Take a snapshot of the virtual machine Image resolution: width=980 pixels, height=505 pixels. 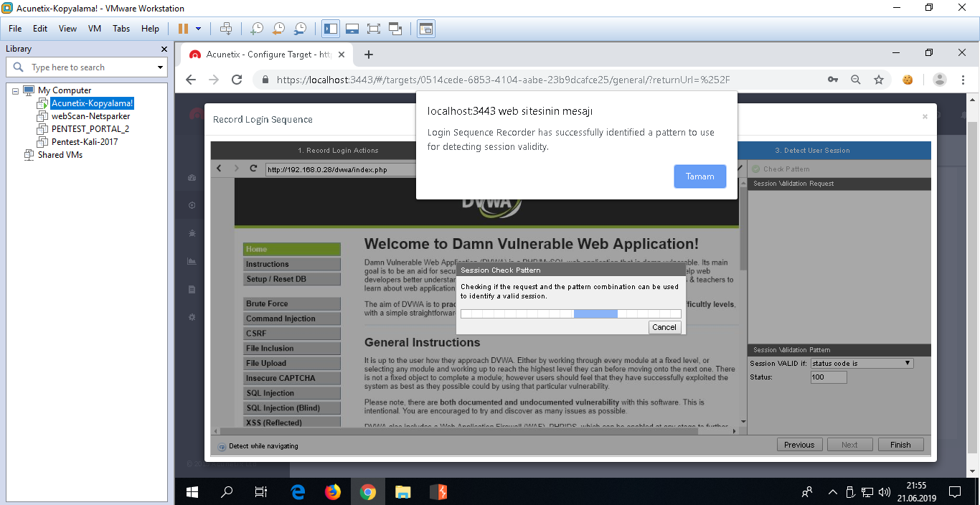point(256,29)
